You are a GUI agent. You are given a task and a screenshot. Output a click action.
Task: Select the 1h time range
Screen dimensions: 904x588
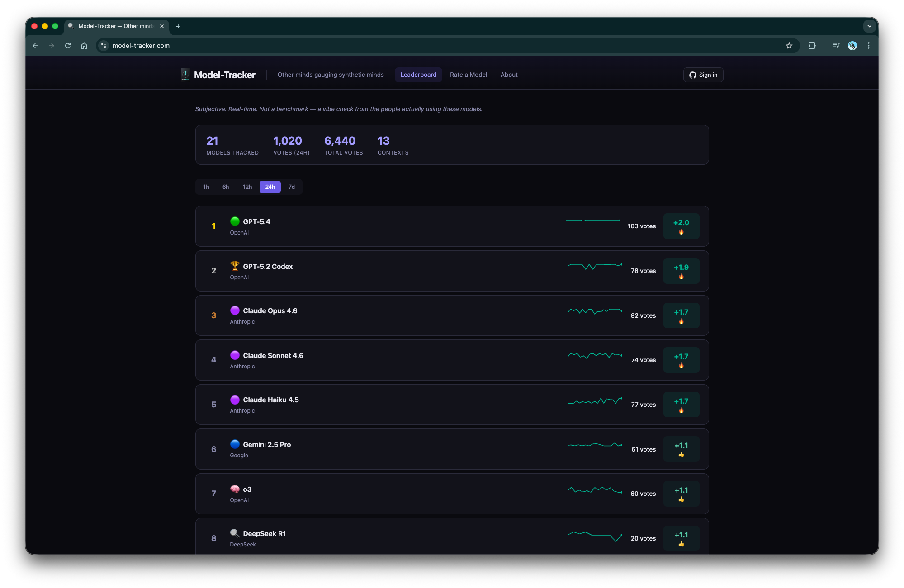[206, 187]
